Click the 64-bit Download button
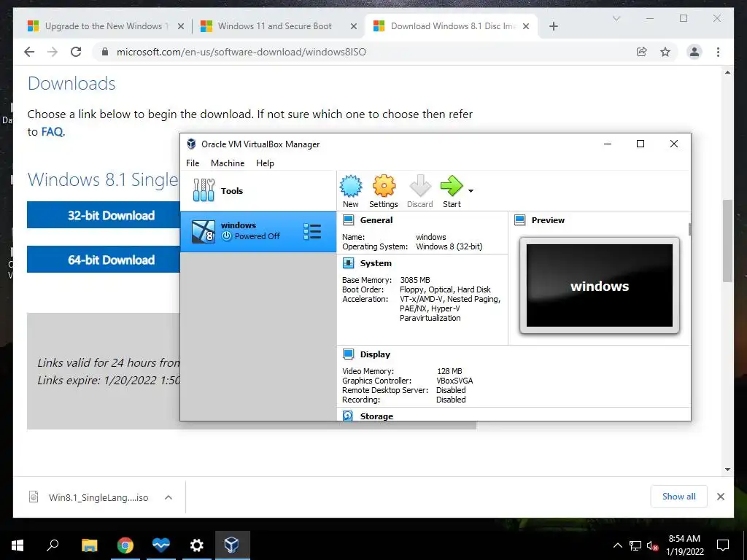The height and width of the screenshot is (560, 747). pos(104,260)
